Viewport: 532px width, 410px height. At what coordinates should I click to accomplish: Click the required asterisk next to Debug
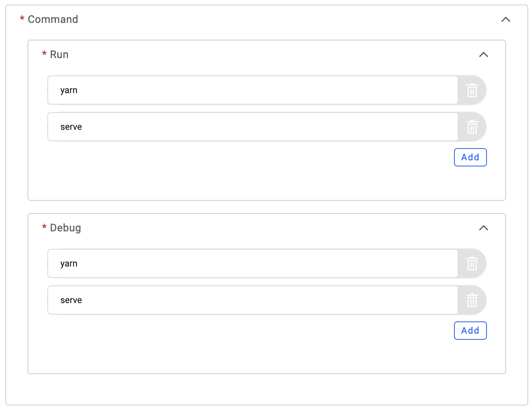click(x=44, y=227)
